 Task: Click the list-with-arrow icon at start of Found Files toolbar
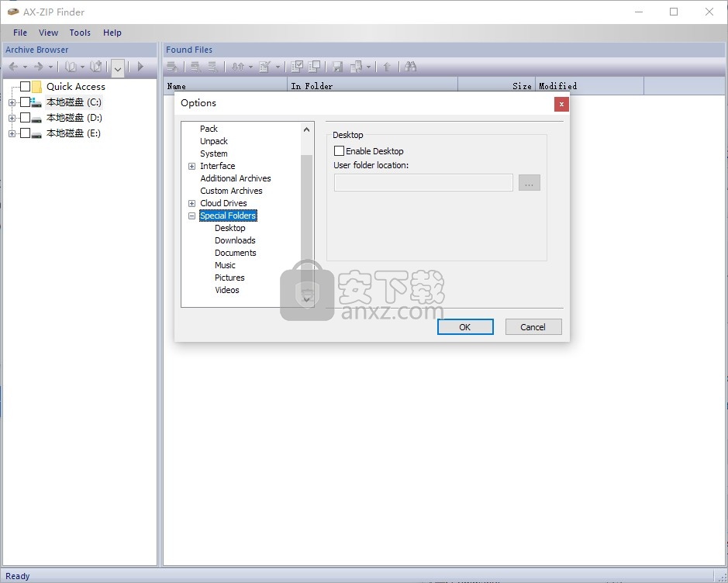coord(173,67)
